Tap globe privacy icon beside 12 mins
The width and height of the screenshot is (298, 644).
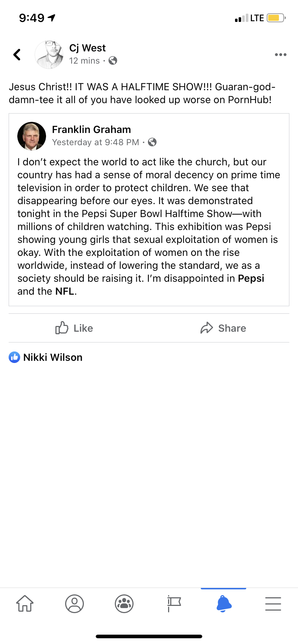[x=113, y=61]
